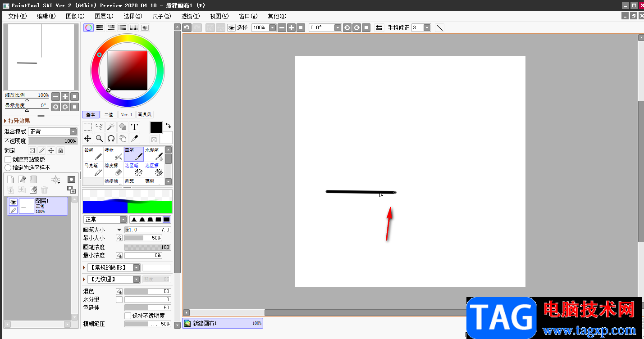The width and height of the screenshot is (644, 339).
Task: Select the move tool
Action: point(88,139)
